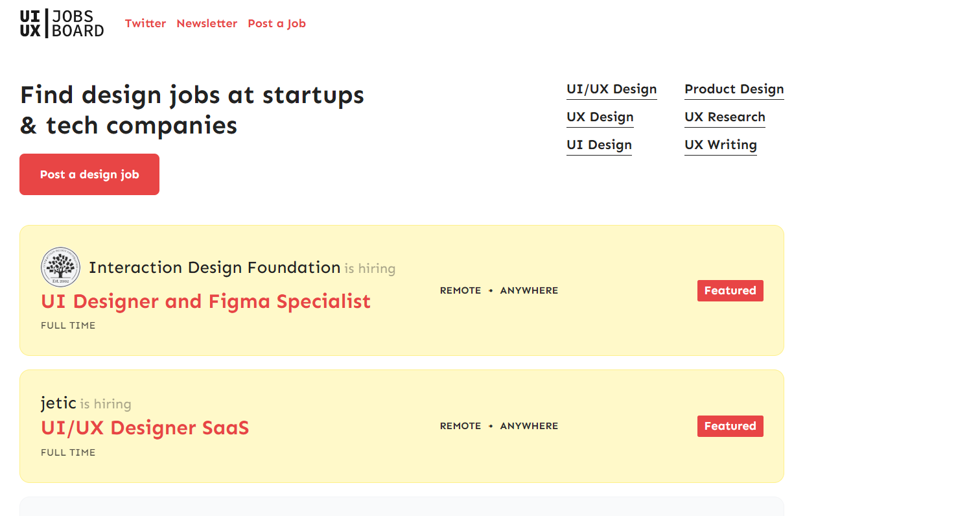Open the Twitter link in header
The height and width of the screenshot is (516, 980).
click(x=145, y=23)
